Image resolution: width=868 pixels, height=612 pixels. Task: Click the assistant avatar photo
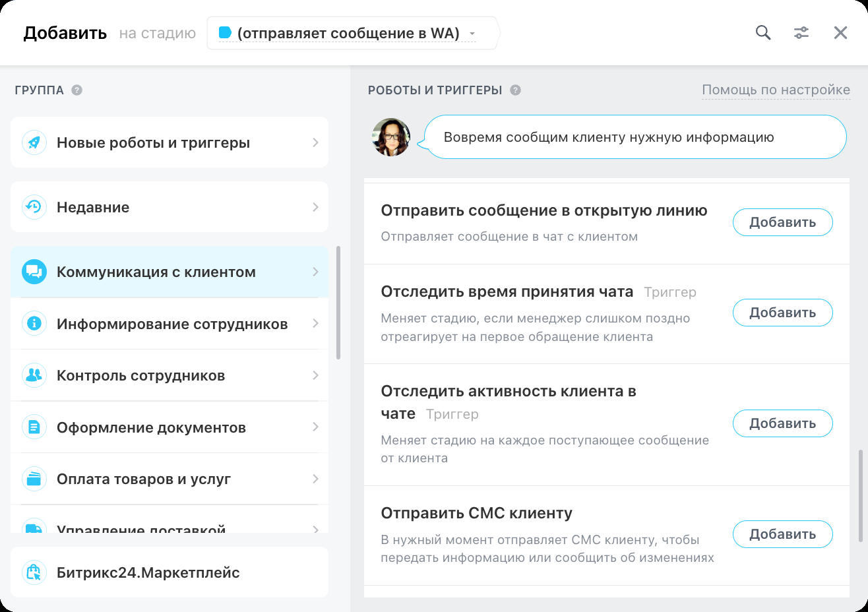pyautogui.click(x=392, y=137)
